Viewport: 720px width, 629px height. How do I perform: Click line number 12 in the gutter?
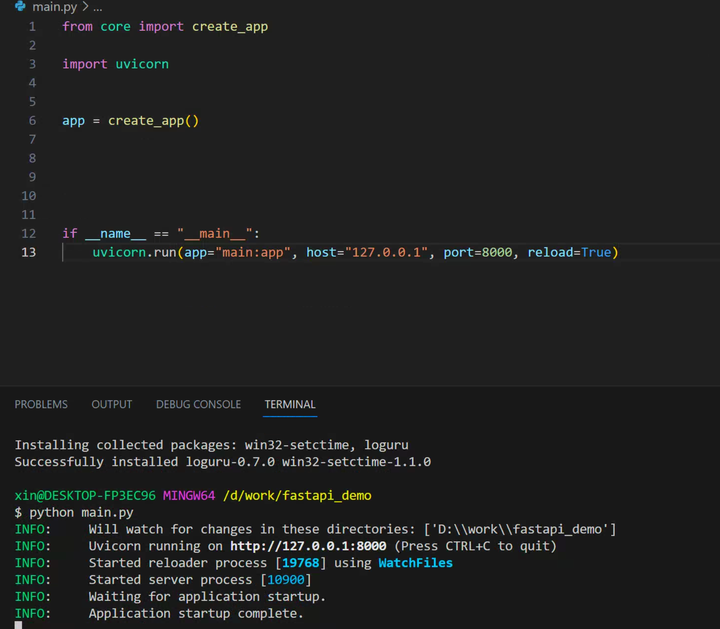coord(28,234)
